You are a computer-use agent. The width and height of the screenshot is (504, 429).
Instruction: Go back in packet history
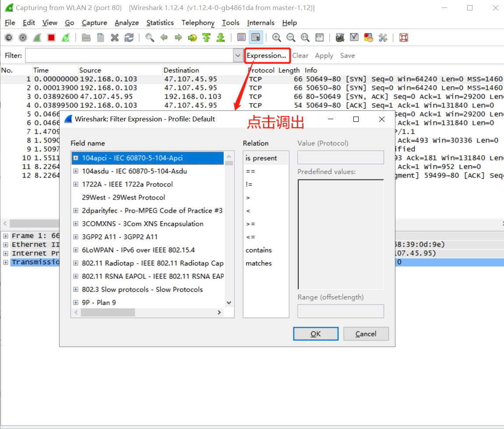(x=164, y=38)
